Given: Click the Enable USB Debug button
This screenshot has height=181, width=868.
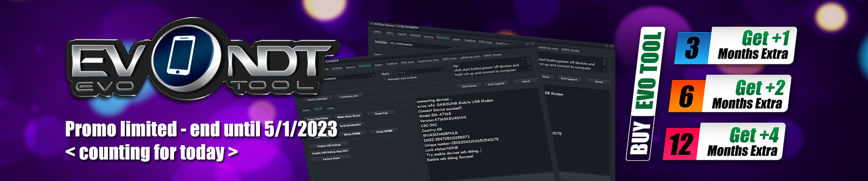Looking at the screenshot, I should [x=329, y=146].
